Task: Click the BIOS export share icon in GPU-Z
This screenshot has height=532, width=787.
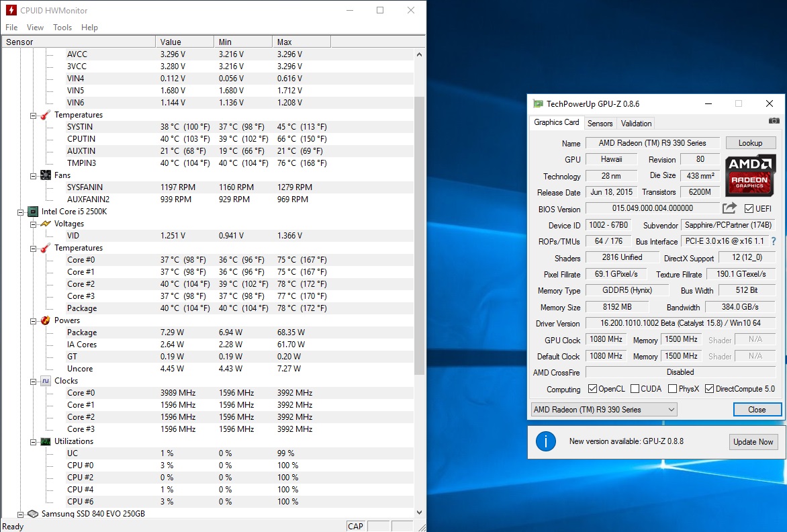Action: coord(729,208)
